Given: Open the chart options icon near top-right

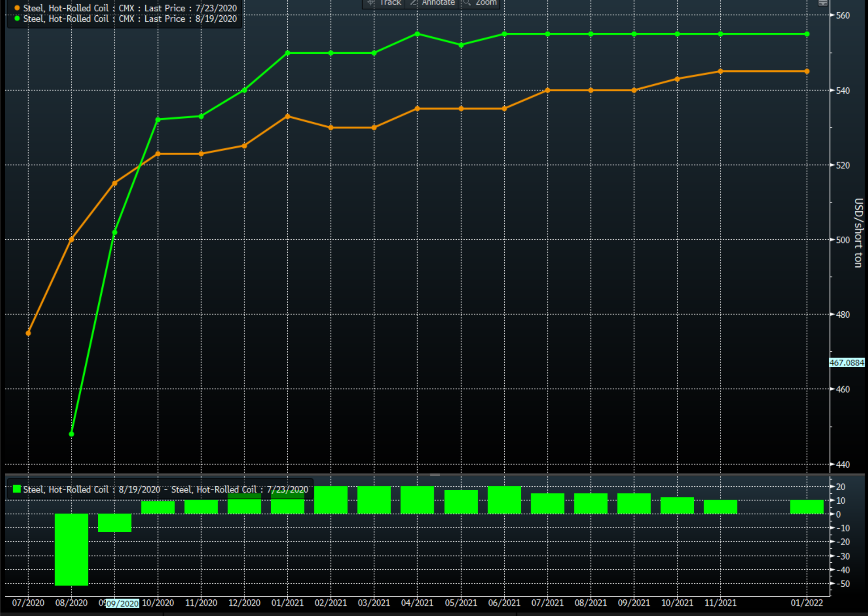Looking at the screenshot, I should pos(823,3).
